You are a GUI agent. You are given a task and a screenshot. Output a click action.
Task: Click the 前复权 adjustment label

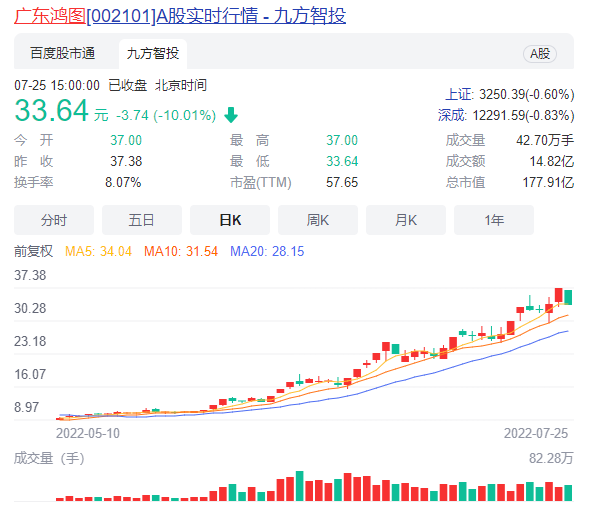tap(33, 251)
